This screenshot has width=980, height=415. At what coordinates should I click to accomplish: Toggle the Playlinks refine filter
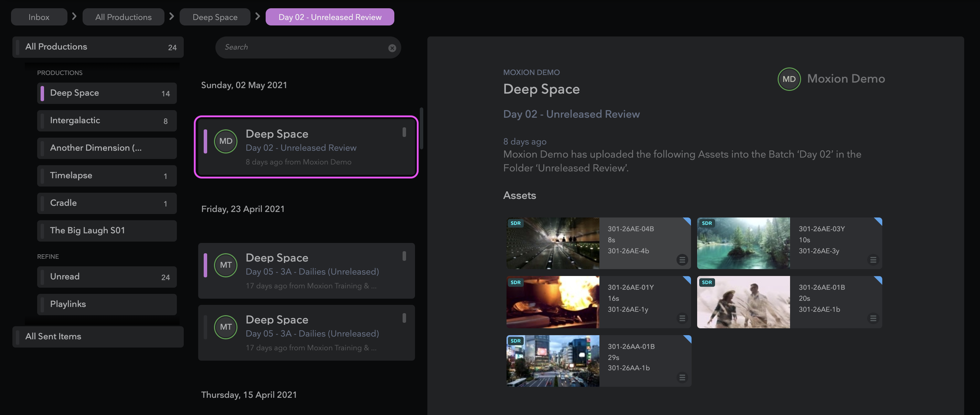pos(107,304)
